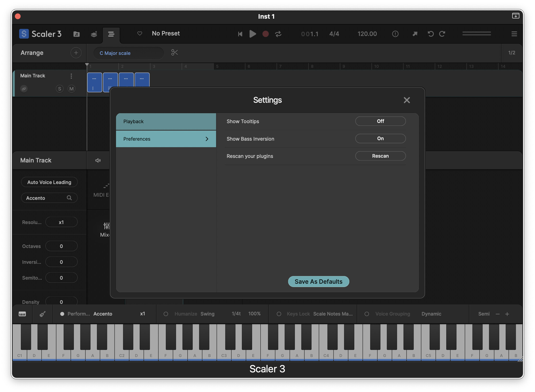Click the Rescan plugins button
The height and width of the screenshot is (392, 535).
click(380, 156)
